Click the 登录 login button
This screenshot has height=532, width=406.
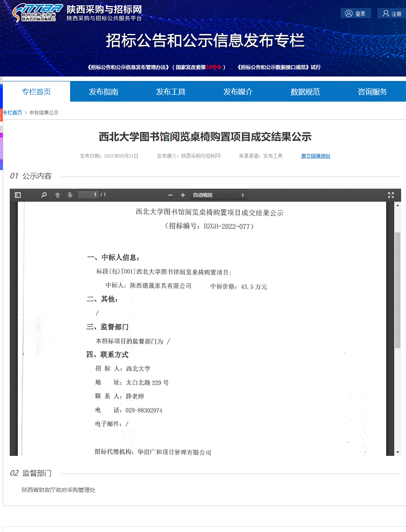point(355,13)
